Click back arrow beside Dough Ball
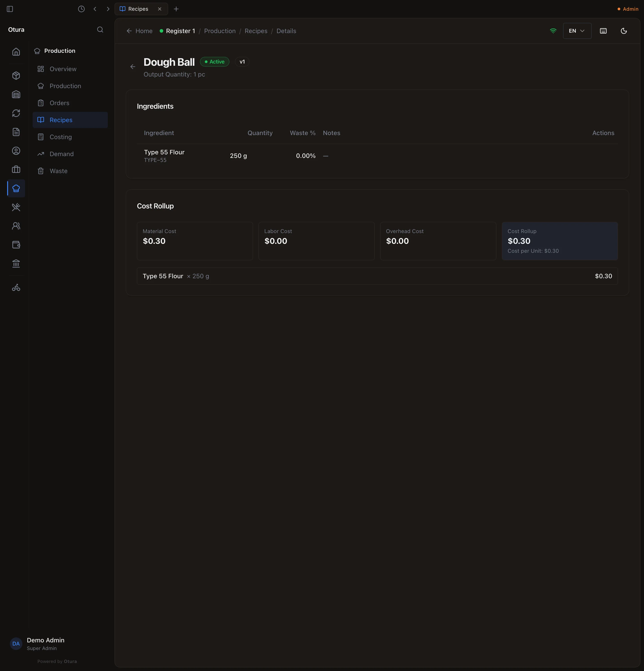Viewport: 644px width, 671px height. (133, 67)
